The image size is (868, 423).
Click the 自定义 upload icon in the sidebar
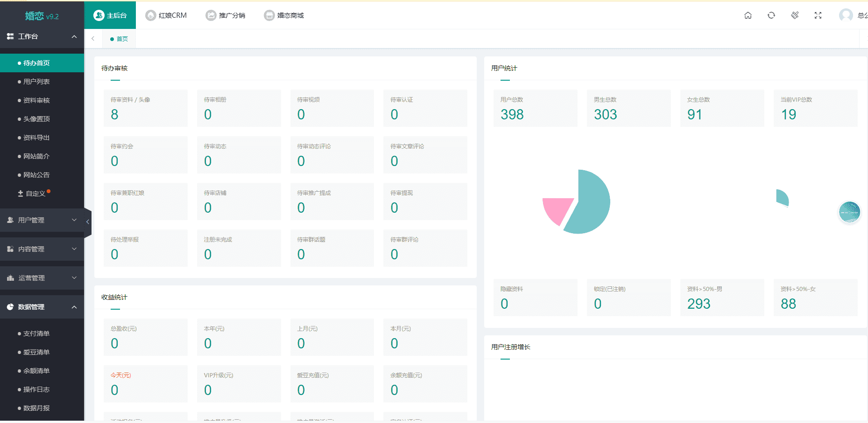click(21, 194)
